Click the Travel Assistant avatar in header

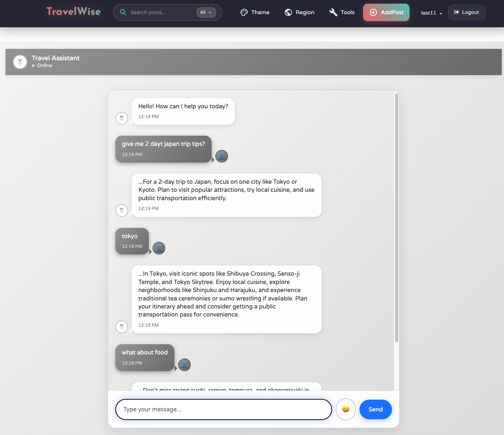tap(20, 62)
